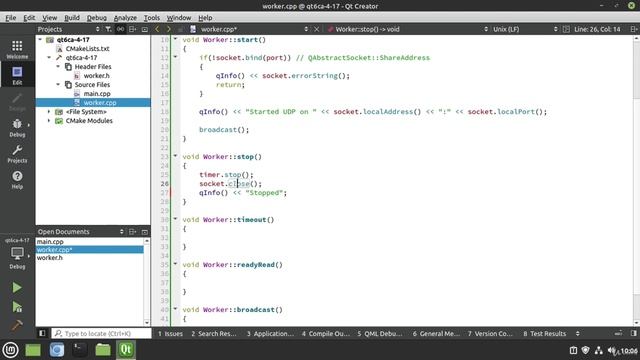Viewport: 640px width, 360px height.
Task: Open the kit selector monitor icon
Action: pyautogui.click(x=17, y=253)
